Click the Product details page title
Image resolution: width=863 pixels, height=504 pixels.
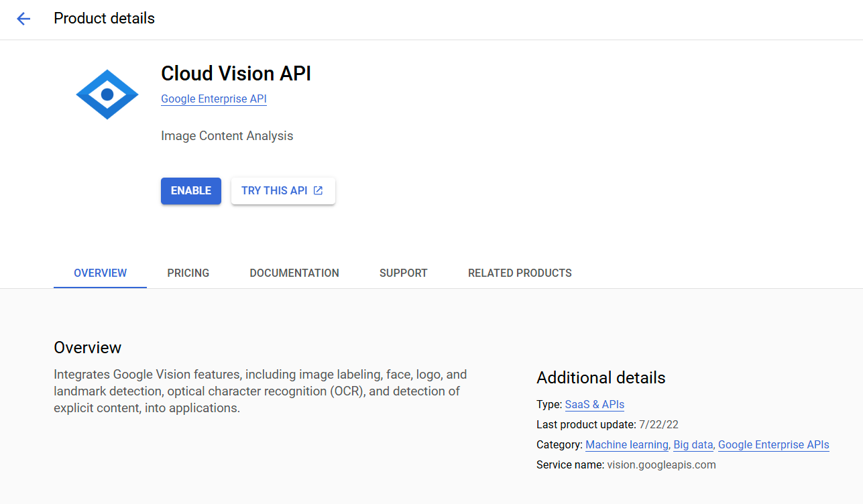pyautogui.click(x=104, y=19)
